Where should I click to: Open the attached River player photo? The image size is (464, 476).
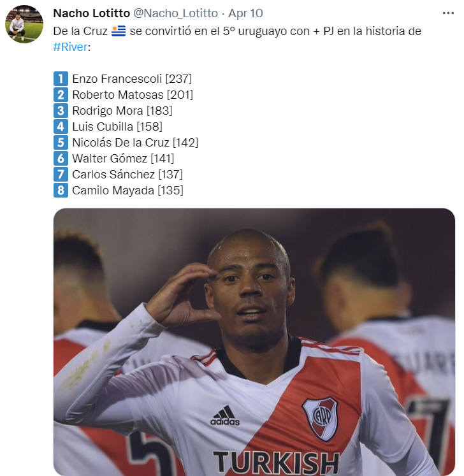pos(254,342)
